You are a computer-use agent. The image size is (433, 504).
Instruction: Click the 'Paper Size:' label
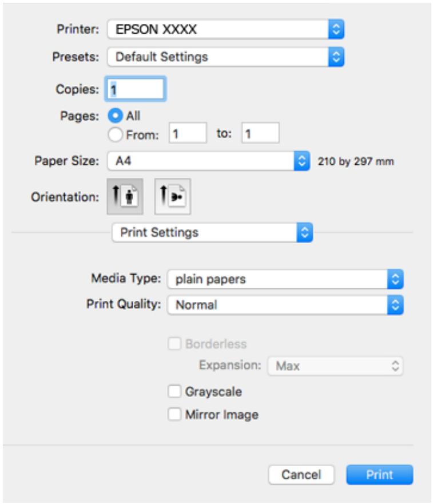pos(66,161)
